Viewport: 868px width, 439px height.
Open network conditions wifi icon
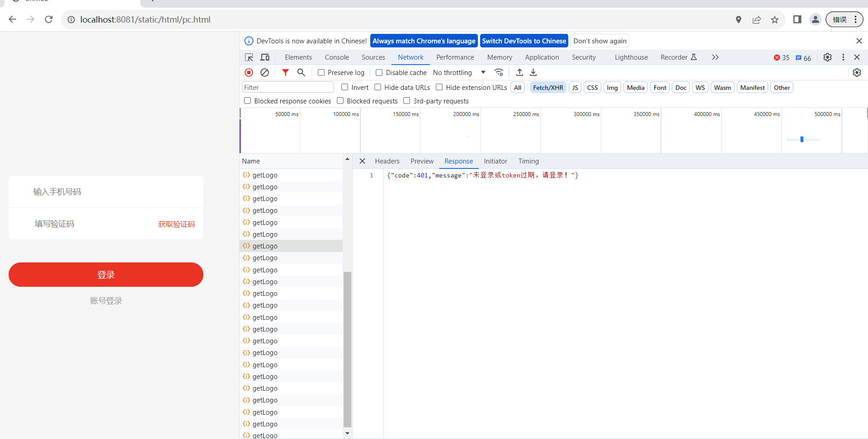pos(499,72)
